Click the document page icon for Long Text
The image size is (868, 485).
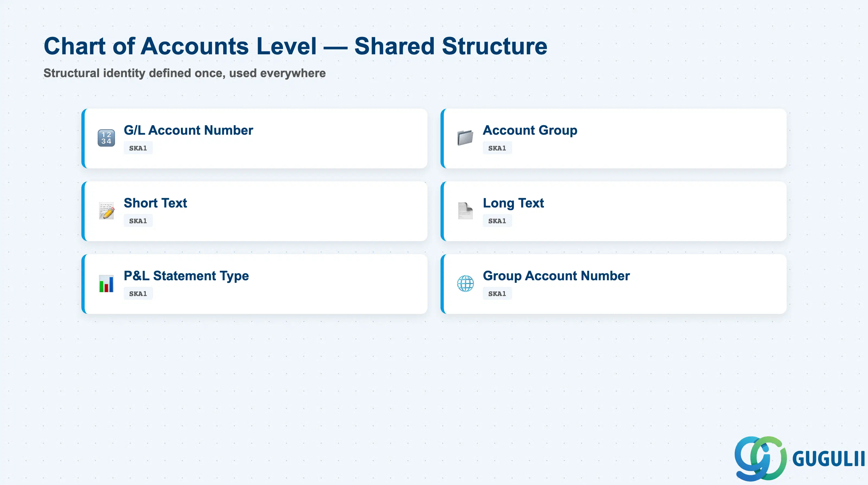(x=465, y=211)
